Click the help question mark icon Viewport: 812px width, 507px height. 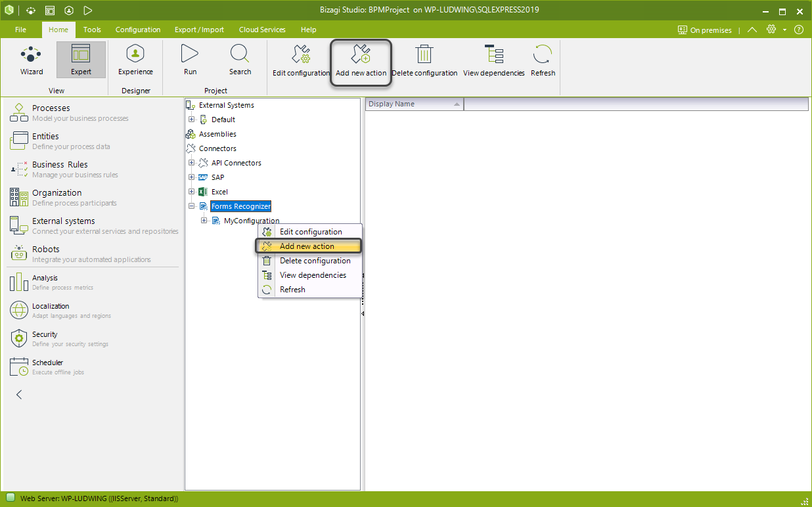[799, 30]
